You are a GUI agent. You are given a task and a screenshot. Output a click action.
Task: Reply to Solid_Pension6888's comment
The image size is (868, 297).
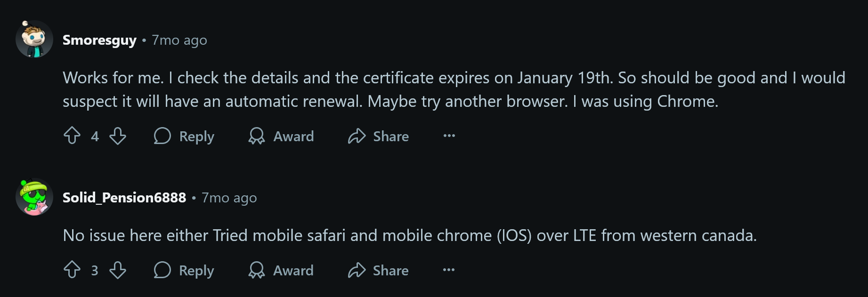[184, 270]
